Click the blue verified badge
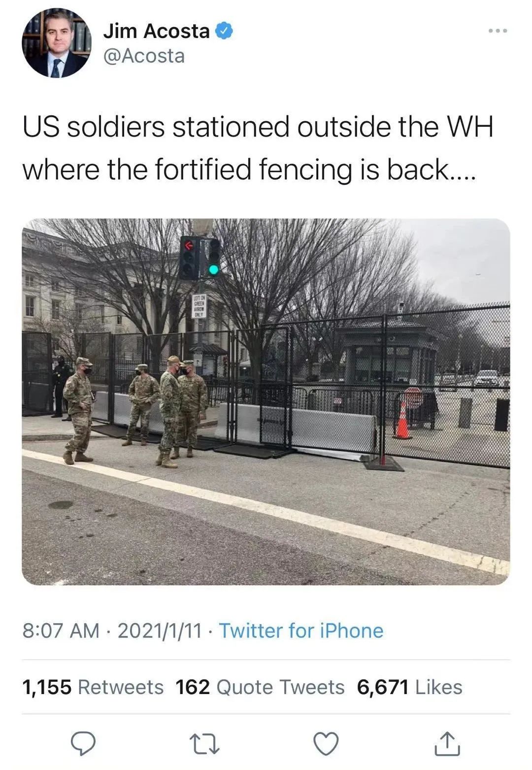 (224, 31)
